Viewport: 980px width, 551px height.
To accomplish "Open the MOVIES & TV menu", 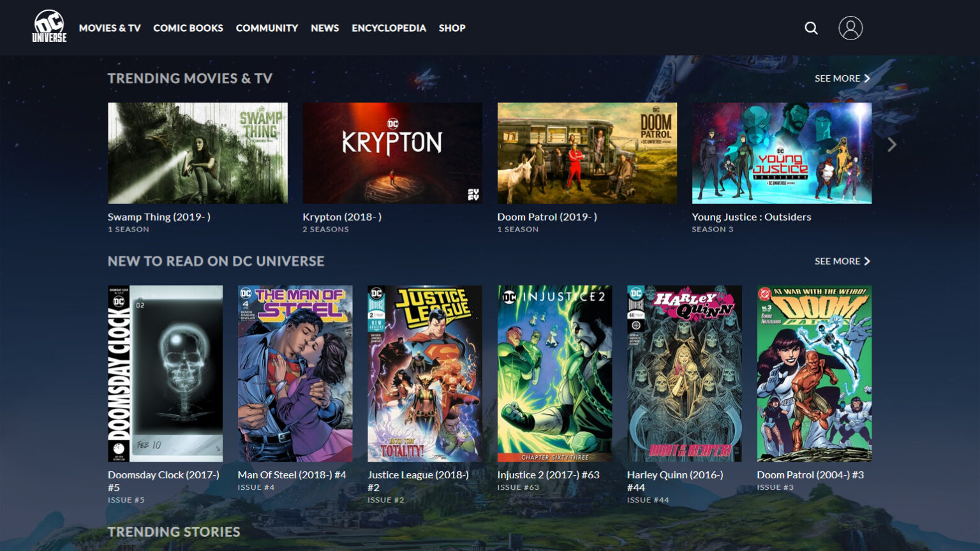I will pyautogui.click(x=109, y=28).
